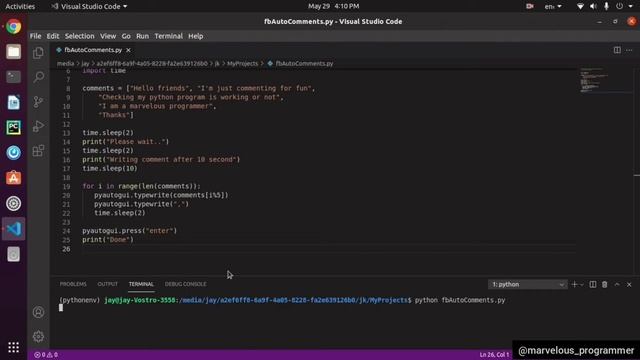The image size is (640, 360).
Task: Open the Terminal menu
Action: (169, 36)
